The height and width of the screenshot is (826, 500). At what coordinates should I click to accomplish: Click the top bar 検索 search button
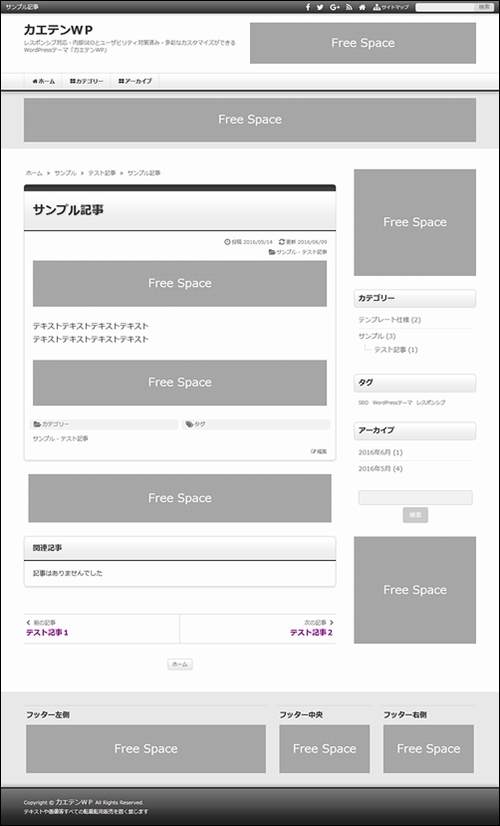coord(484,7)
